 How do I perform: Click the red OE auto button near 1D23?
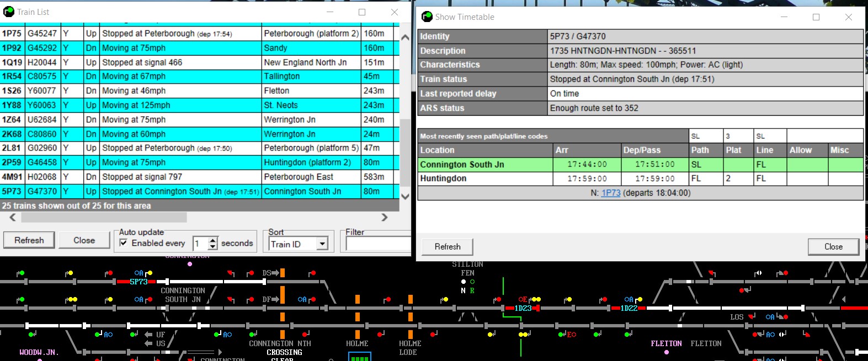[523, 299]
